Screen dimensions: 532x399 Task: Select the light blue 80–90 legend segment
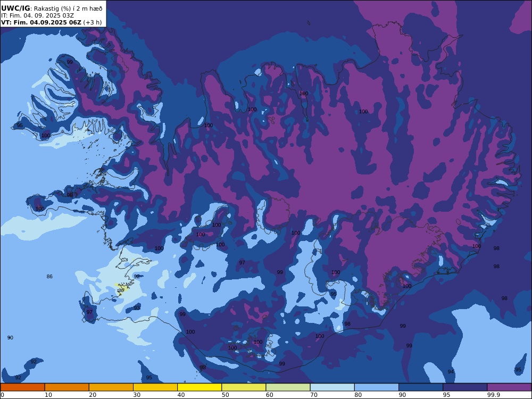377,387
